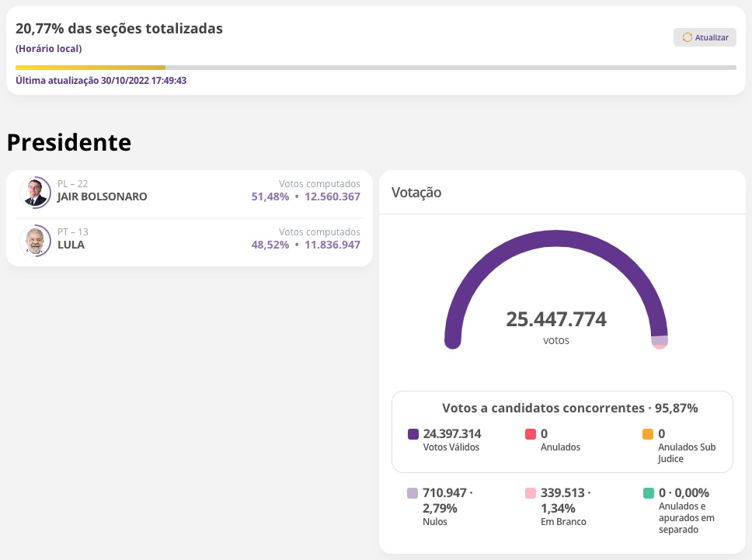This screenshot has height=560, width=752.
Task: Click the refresh icon inside the Atualizar button
Action: (688, 37)
